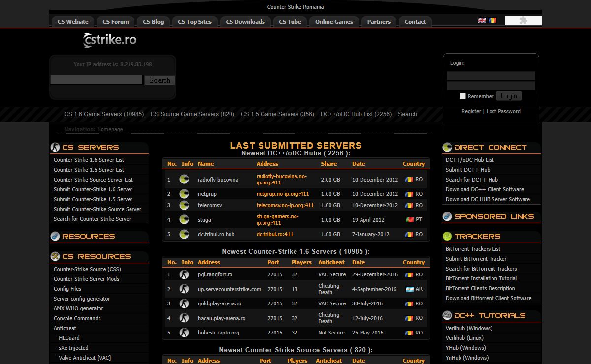Open DC++/oDC Hub List (2256) menu

click(x=356, y=114)
